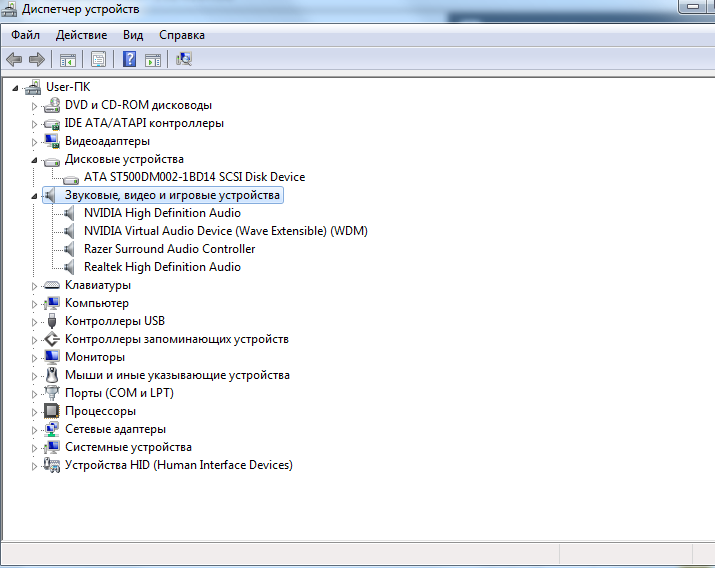Screen dimensions: 715x568
Task: Click the Контроллеры USB plug icon
Action: [52, 321]
